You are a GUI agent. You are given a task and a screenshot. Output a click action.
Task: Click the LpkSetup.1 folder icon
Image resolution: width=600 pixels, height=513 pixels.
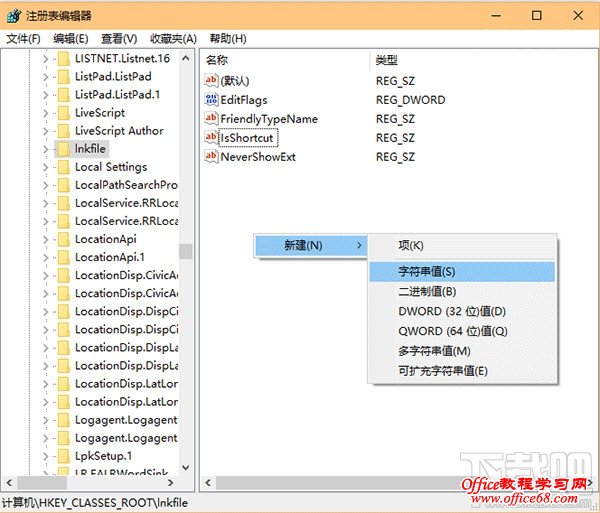tap(64, 456)
